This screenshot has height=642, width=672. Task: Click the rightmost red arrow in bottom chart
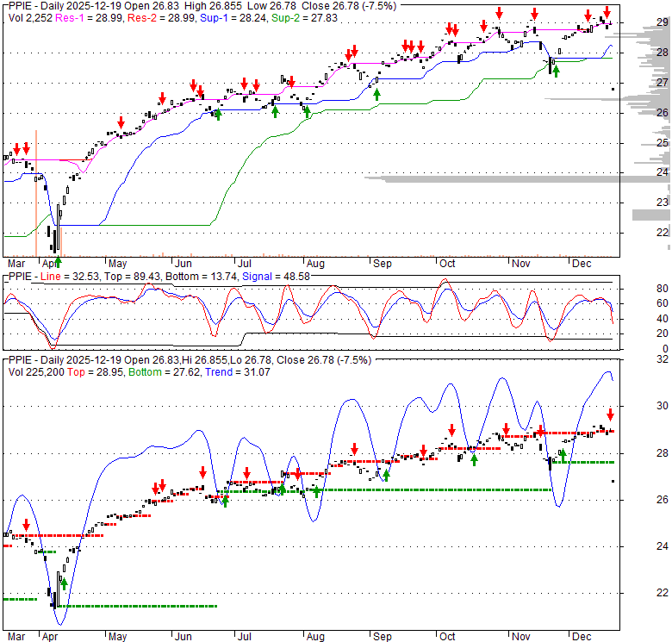[x=610, y=414]
